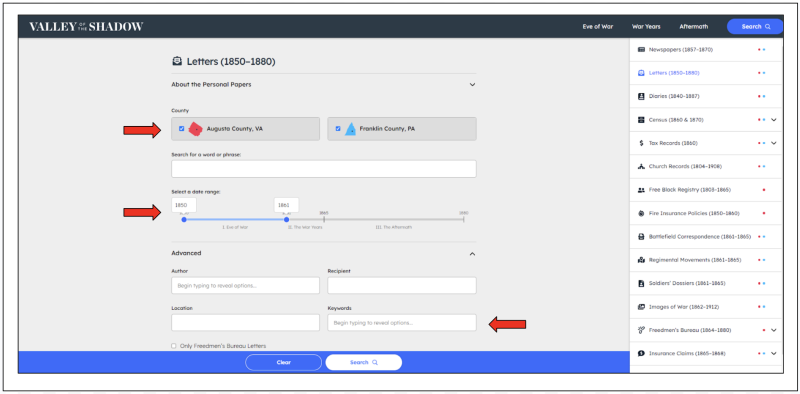Uncheck the Franklin County, PA checkbox

click(338, 129)
